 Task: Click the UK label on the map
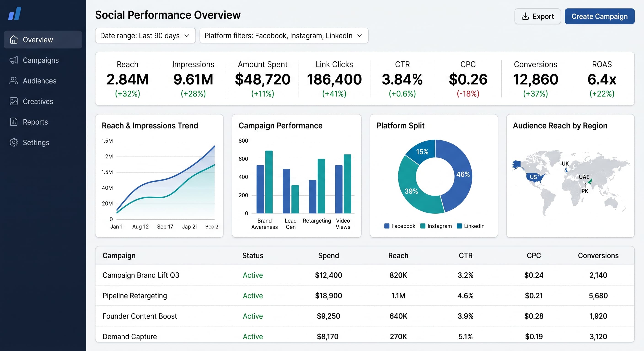pyautogui.click(x=565, y=163)
